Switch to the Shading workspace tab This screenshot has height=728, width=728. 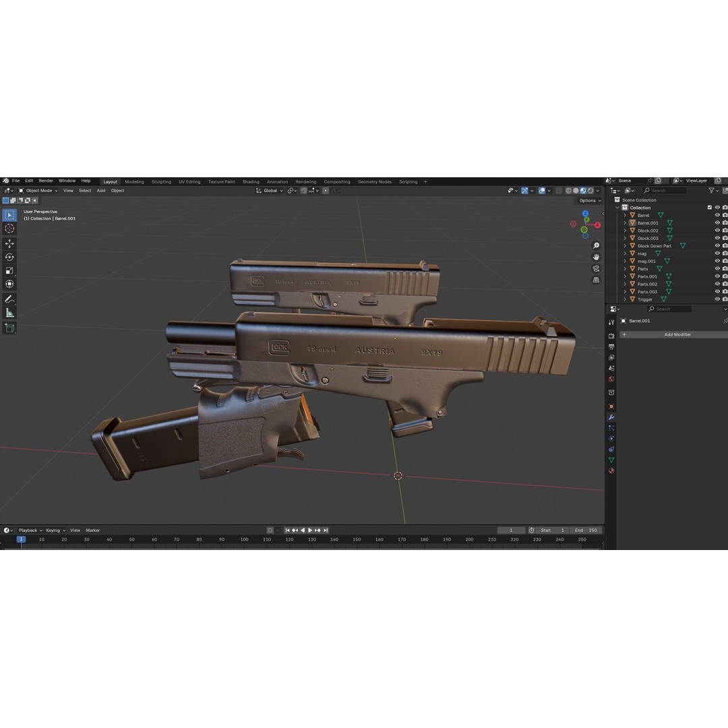(x=251, y=182)
